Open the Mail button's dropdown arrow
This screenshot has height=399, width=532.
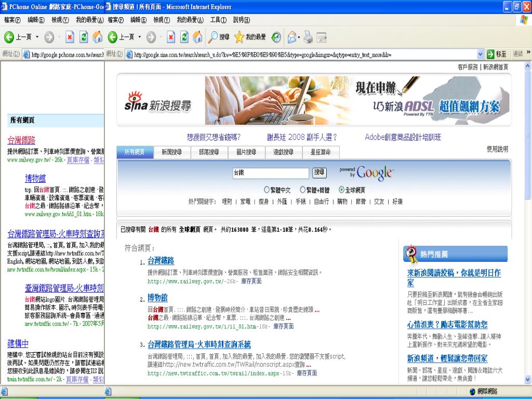tap(299, 37)
